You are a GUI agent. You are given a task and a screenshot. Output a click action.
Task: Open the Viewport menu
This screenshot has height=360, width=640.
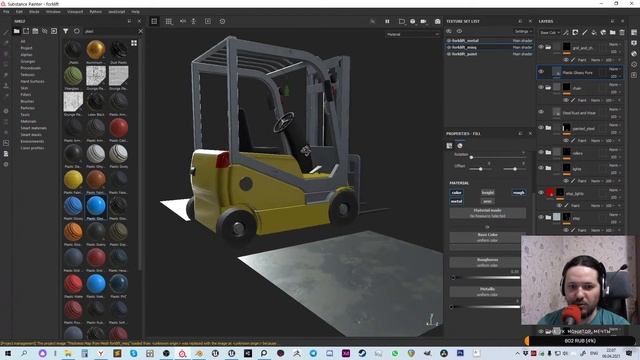point(75,12)
